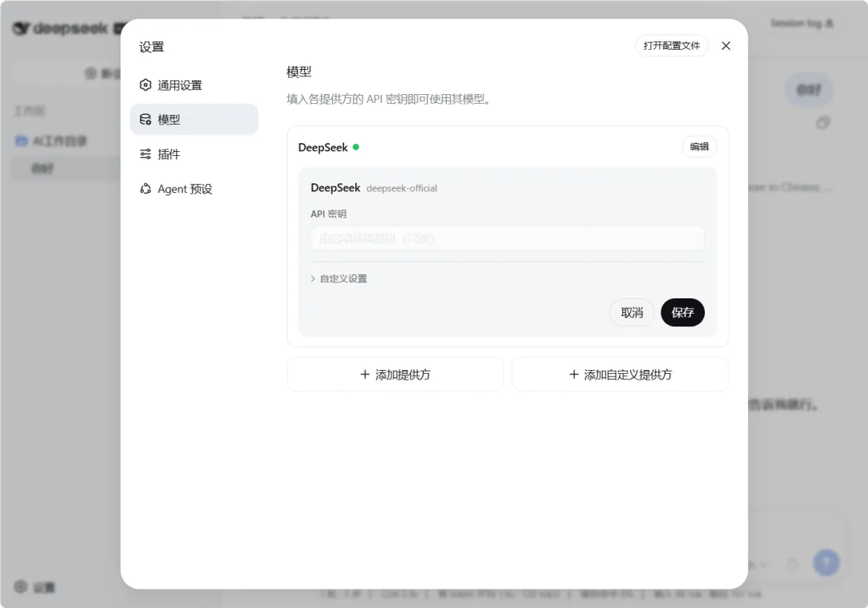
Task: Close the settings dialog with X
Action: [x=726, y=46]
